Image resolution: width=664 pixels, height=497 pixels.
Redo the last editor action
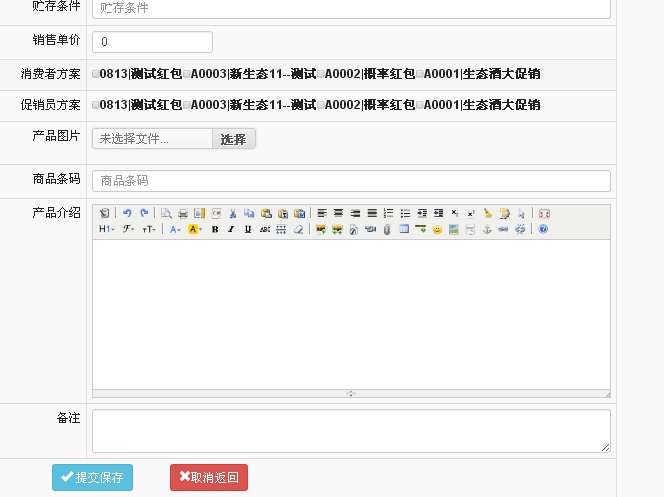144,213
